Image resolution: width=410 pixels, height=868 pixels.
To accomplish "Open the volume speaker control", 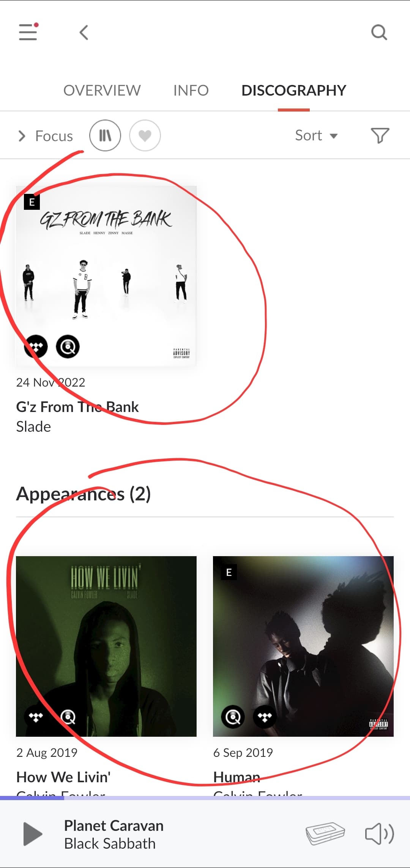I will [x=379, y=834].
